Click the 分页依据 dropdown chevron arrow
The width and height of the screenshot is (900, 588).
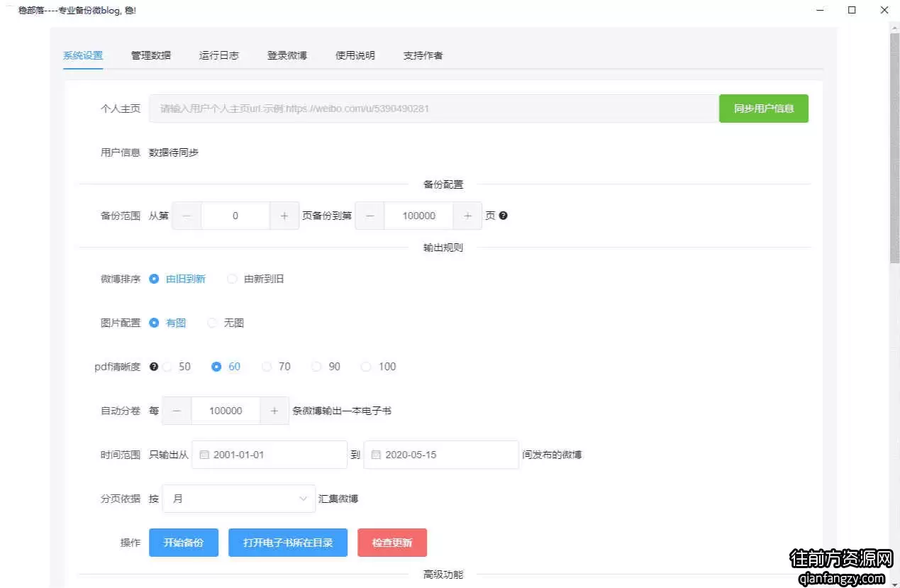click(x=304, y=499)
